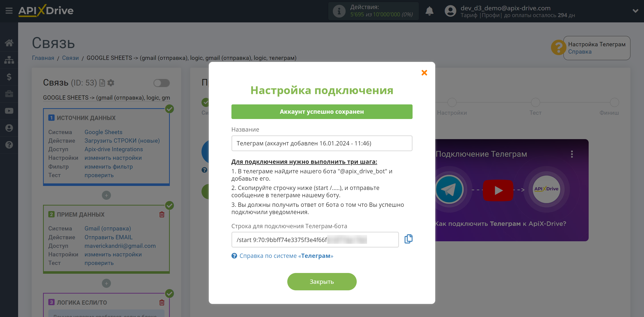This screenshot has width=644, height=317.
Task: Click the orange help question icon
Action: coord(558,48)
